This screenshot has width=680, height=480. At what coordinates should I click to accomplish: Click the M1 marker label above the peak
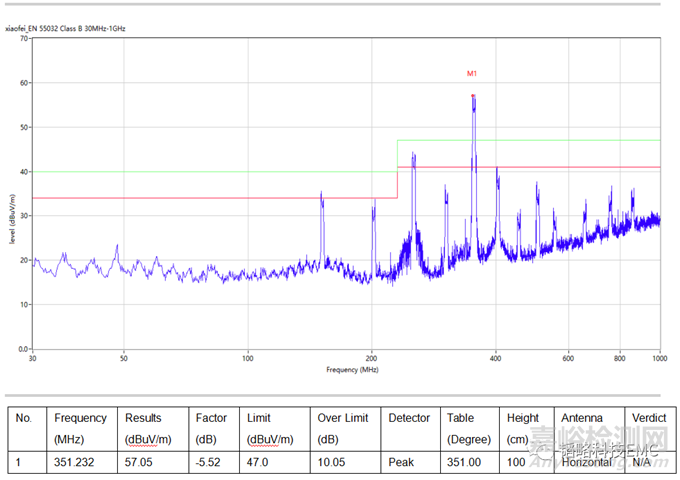tap(472, 74)
